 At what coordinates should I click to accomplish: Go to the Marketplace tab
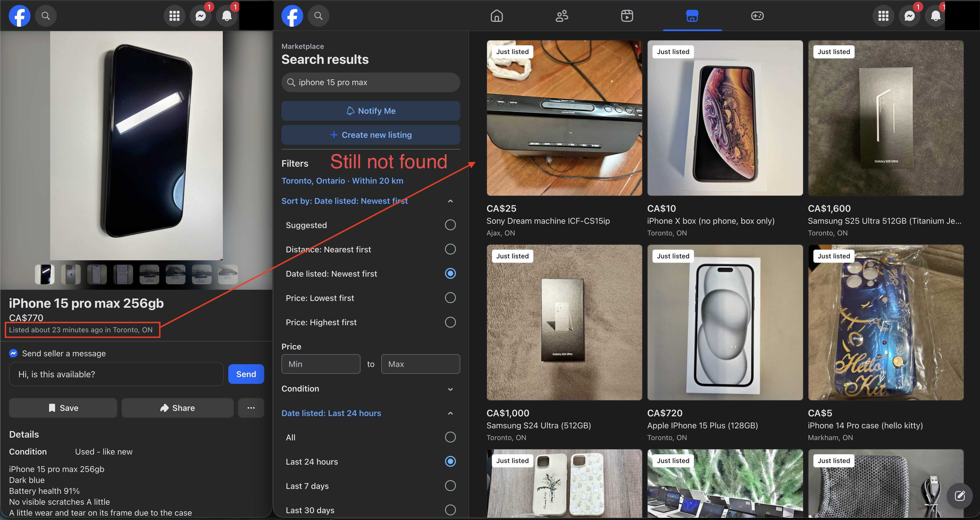692,16
